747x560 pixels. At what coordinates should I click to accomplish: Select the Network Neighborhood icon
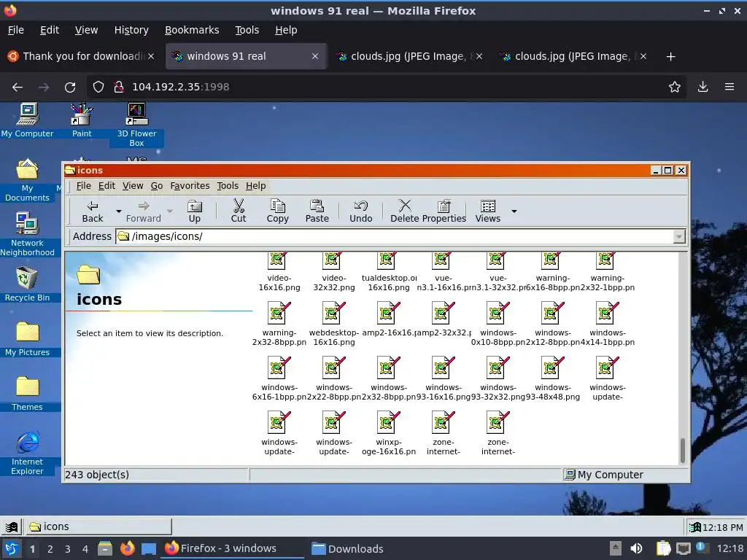pyautogui.click(x=27, y=234)
